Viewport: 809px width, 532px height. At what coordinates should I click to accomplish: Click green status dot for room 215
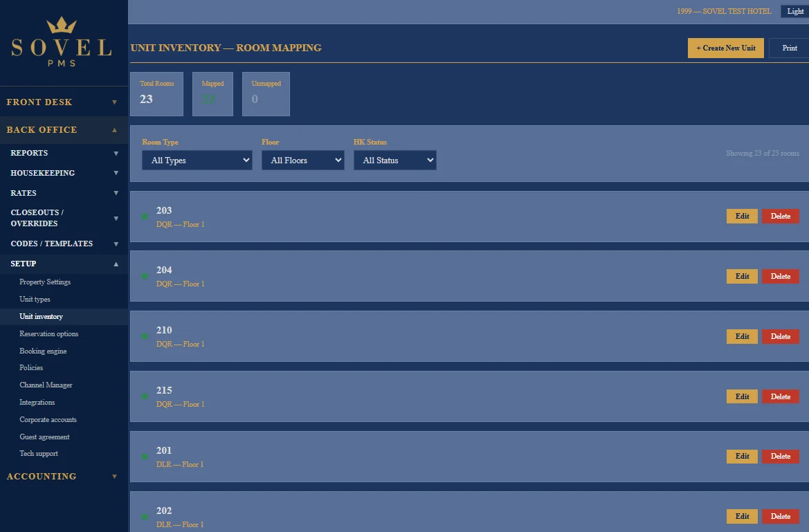pyautogui.click(x=145, y=396)
